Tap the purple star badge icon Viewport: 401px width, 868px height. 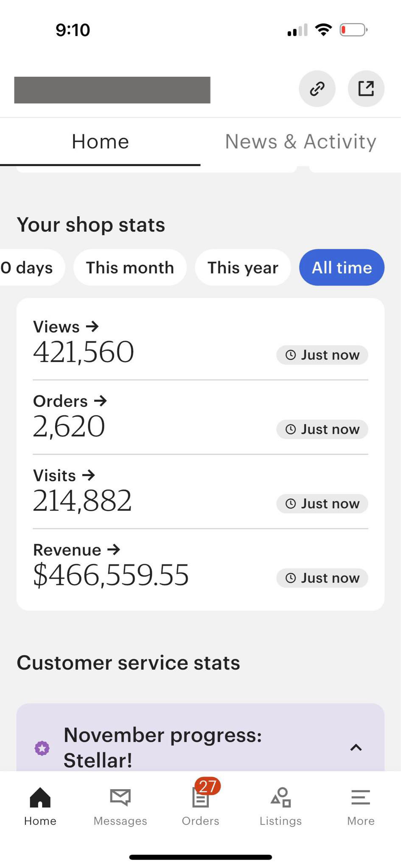click(42, 748)
